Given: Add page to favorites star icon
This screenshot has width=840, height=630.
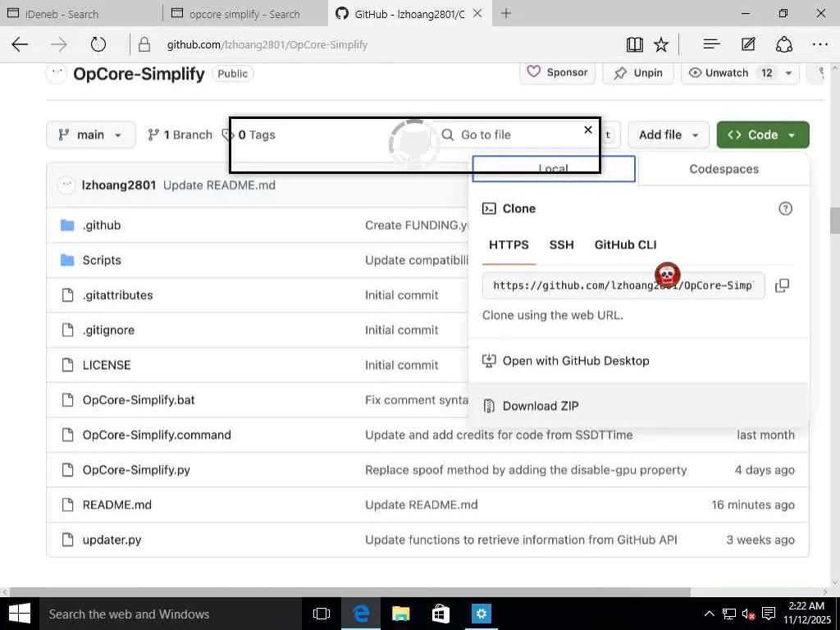Looking at the screenshot, I should pyautogui.click(x=661, y=44).
